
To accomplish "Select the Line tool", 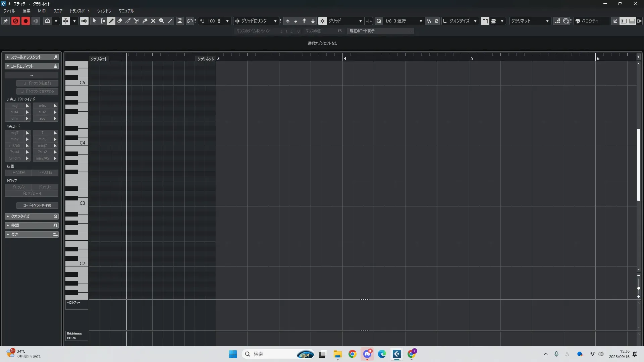I will (x=170, y=21).
